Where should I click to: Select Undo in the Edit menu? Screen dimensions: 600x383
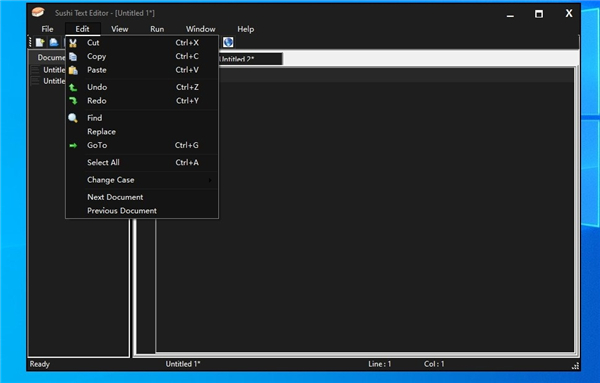[x=142, y=87]
